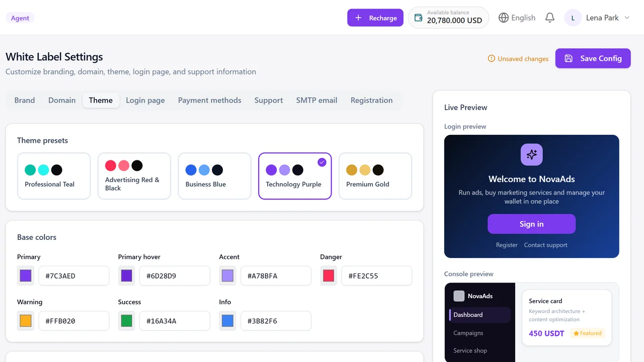Click the star icon on Featured badge

point(576,333)
